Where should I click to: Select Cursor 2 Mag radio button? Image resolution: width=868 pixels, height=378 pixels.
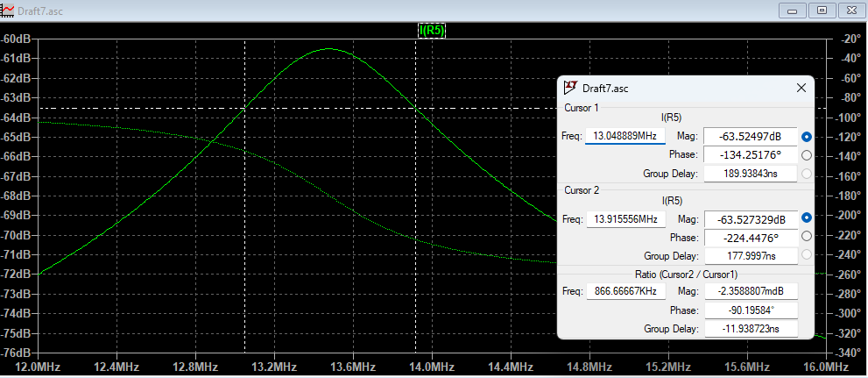pyautogui.click(x=807, y=218)
